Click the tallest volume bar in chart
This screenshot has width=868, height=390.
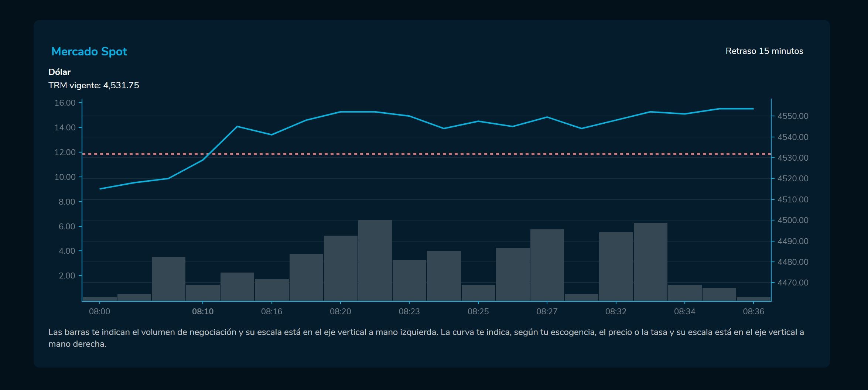pyautogui.click(x=375, y=260)
